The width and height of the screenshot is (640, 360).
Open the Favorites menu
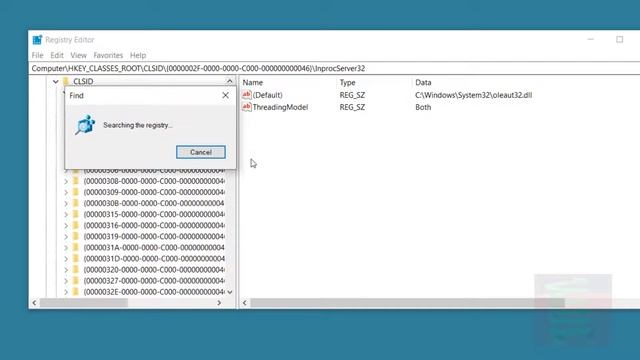(x=108, y=55)
